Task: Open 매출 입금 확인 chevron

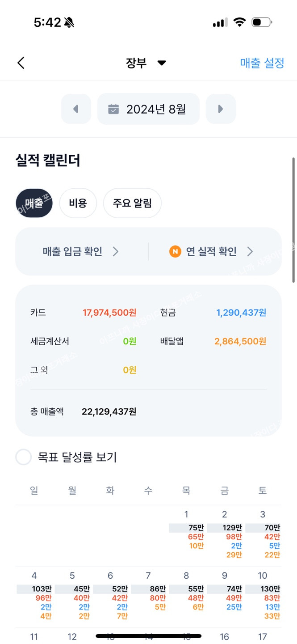Action: [116, 251]
